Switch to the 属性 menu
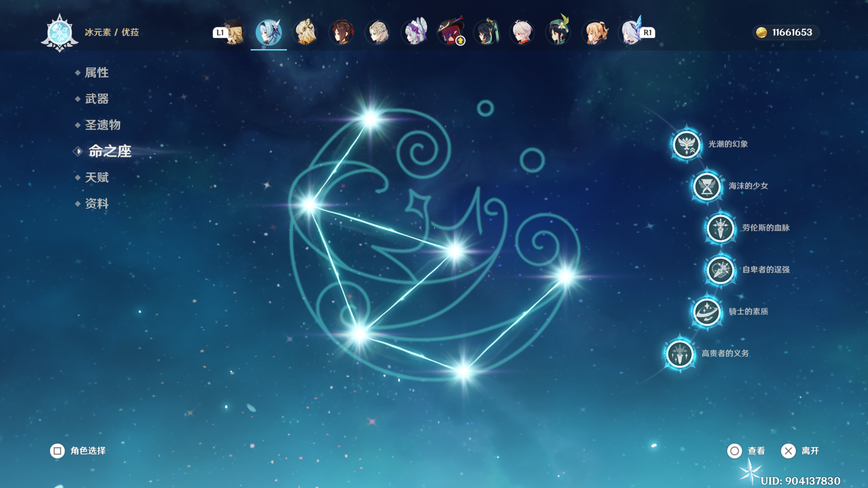868x488 pixels. pyautogui.click(x=96, y=73)
